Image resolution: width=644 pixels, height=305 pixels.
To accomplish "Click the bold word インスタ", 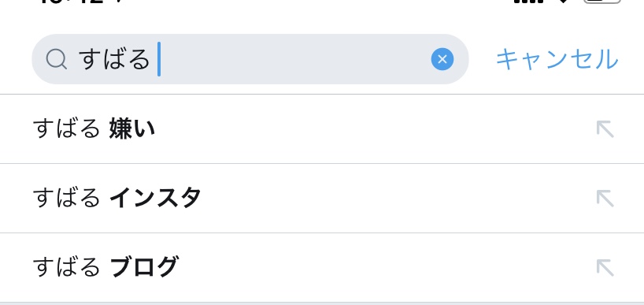I will click(x=155, y=198).
